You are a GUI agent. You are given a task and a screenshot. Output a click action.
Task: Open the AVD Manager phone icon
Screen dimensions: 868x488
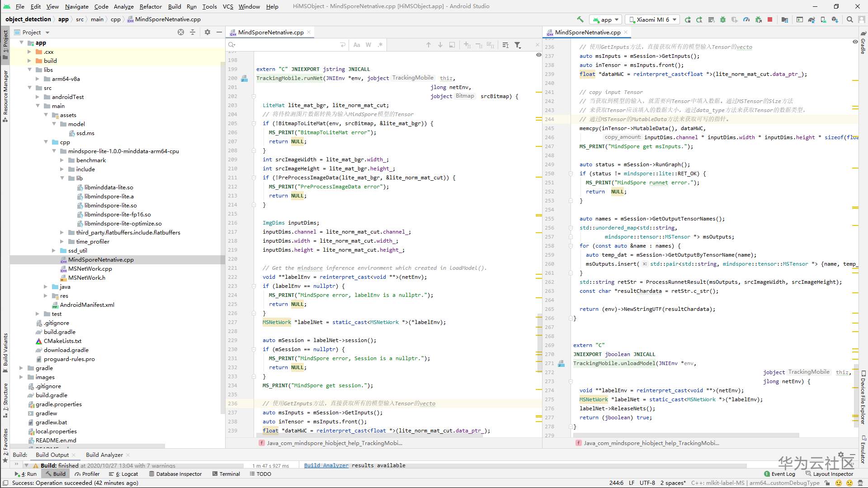[x=823, y=19]
